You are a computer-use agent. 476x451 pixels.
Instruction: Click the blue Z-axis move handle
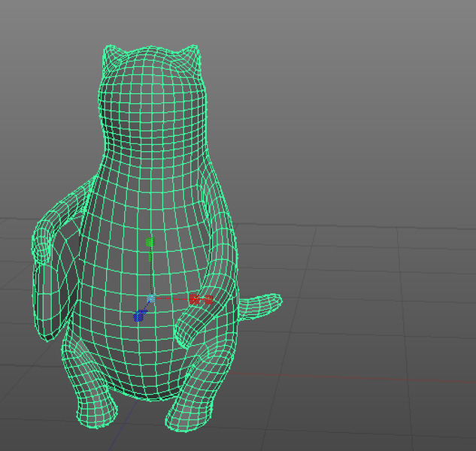138,316
